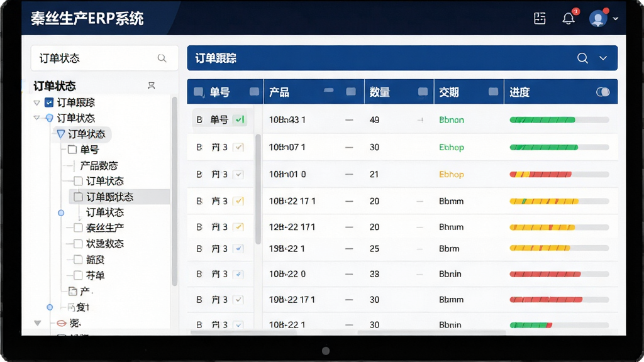Uncheck the 订单跟踪 tree checkbox
The width and height of the screenshot is (644, 362).
click(49, 102)
